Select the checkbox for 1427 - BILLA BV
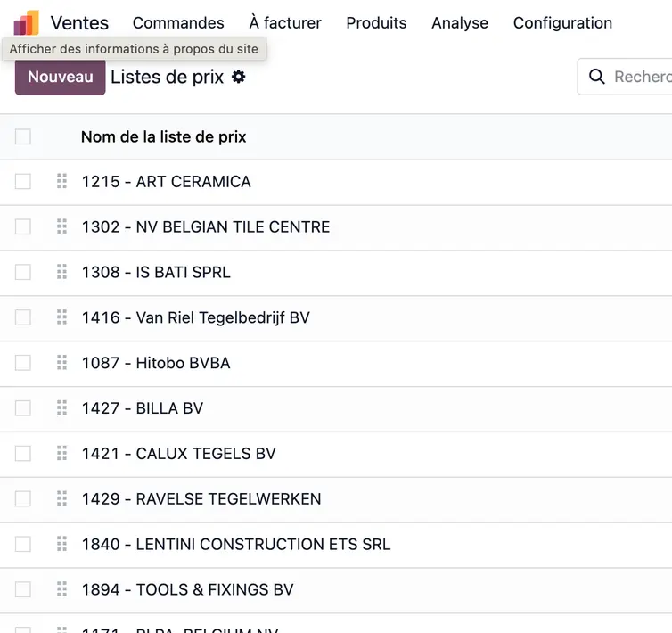This screenshot has width=672, height=633. [x=23, y=408]
